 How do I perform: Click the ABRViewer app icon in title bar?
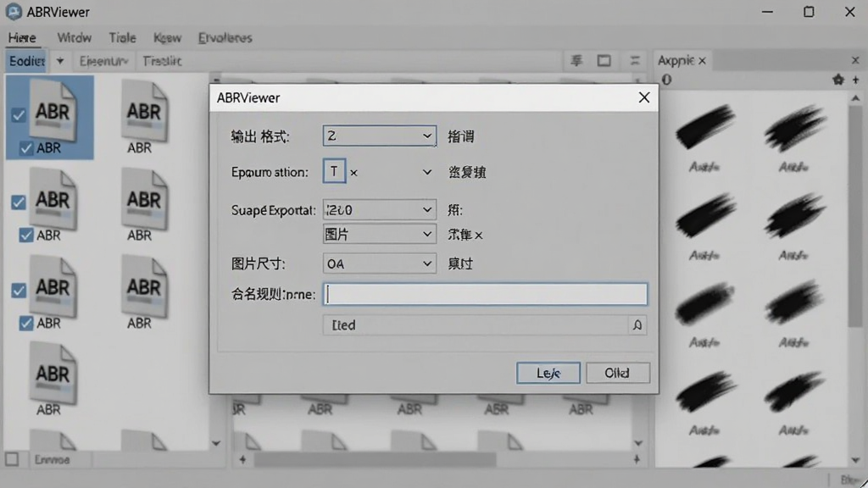tap(14, 12)
